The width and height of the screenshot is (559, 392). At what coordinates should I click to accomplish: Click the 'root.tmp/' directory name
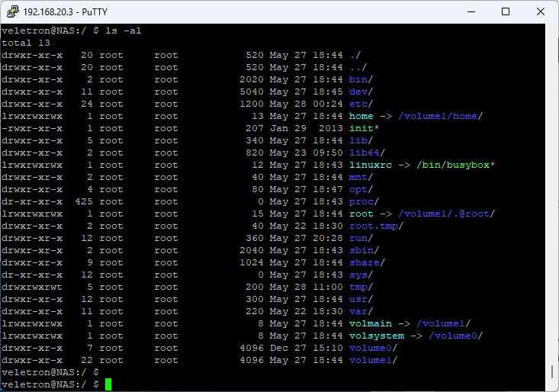click(x=376, y=226)
